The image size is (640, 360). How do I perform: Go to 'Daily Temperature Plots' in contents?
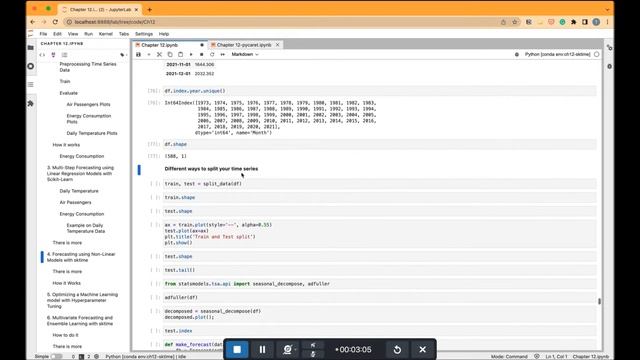92,133
